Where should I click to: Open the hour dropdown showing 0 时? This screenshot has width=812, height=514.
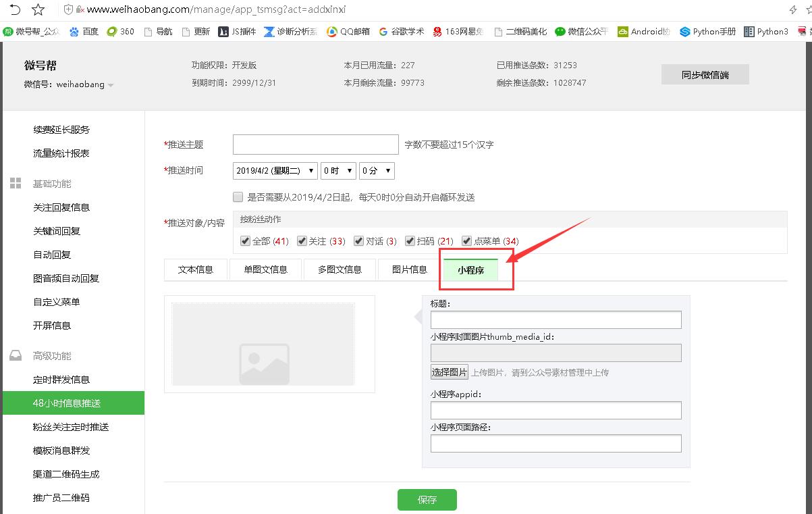(x=337, y=171)
